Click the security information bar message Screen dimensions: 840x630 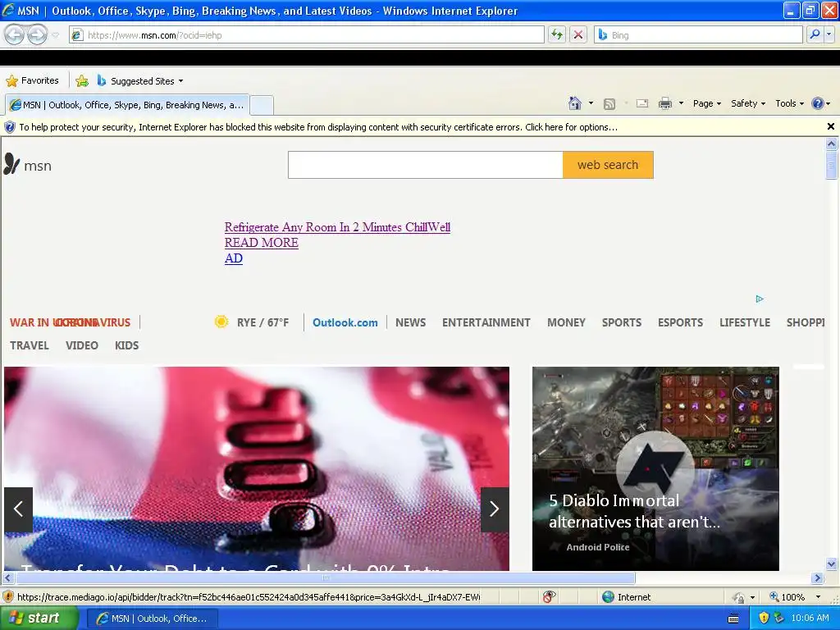pos(318,127)
